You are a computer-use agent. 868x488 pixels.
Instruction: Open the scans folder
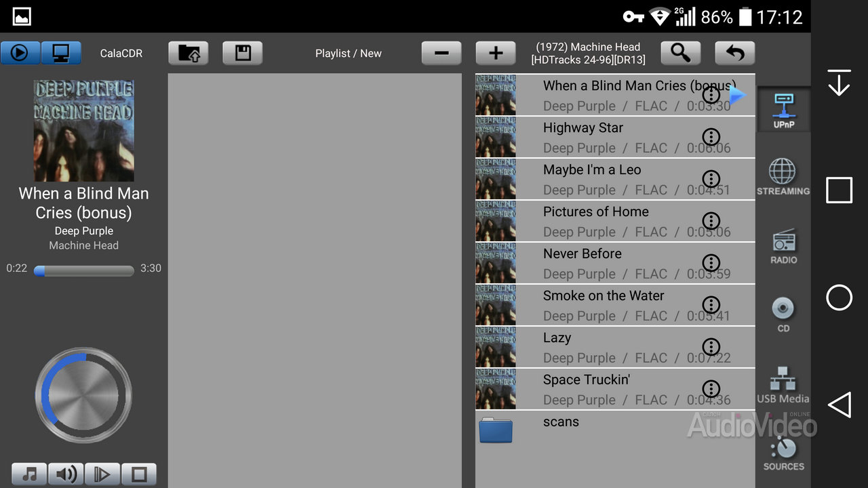(x=615, y=430)
